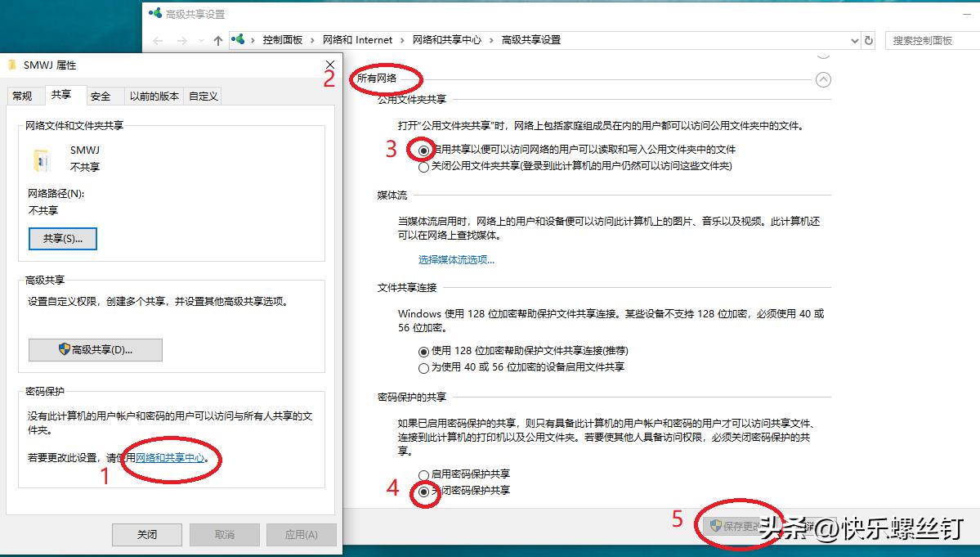The height and width of the screenshot is (557, 980).
Task: Select the 为使用40或56位加密的设备启用文件共享 option
Action: [424, 366]
